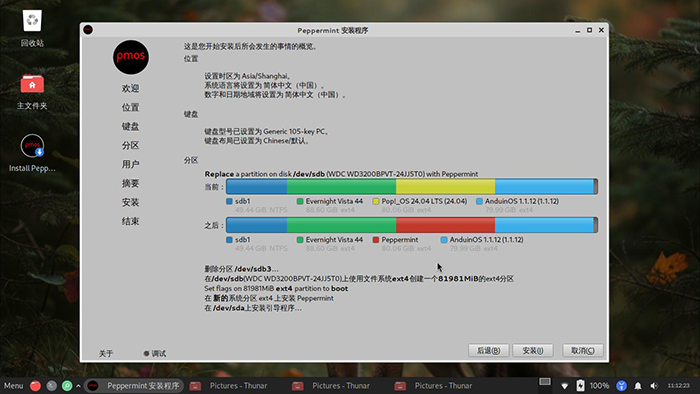Click the 'Pop!_OS 24.04 LTS (24.04)' label
The image size is (700, 394).
(424, 201)
